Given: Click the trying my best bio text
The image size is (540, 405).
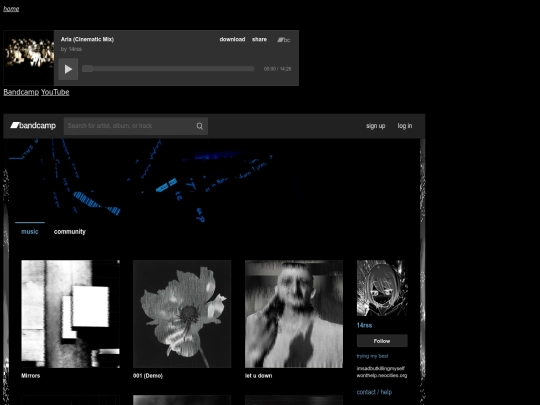Looking at the screenshot, I should click(373, 356).
